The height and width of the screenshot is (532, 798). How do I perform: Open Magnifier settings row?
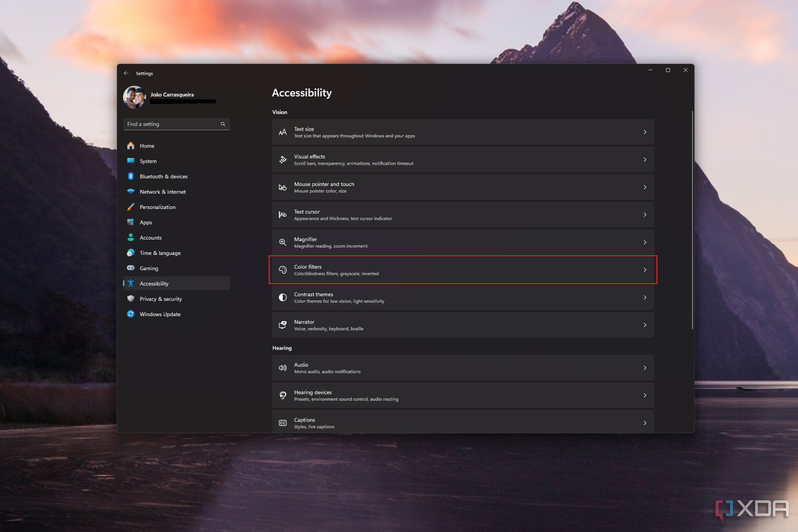click(463, 242)
